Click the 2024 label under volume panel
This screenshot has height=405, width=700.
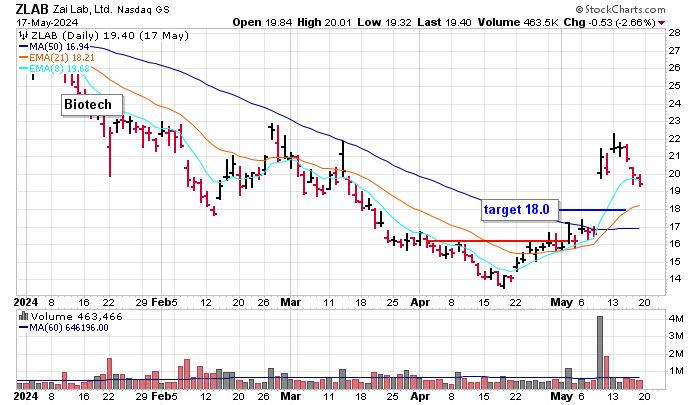tap(25, 396)
